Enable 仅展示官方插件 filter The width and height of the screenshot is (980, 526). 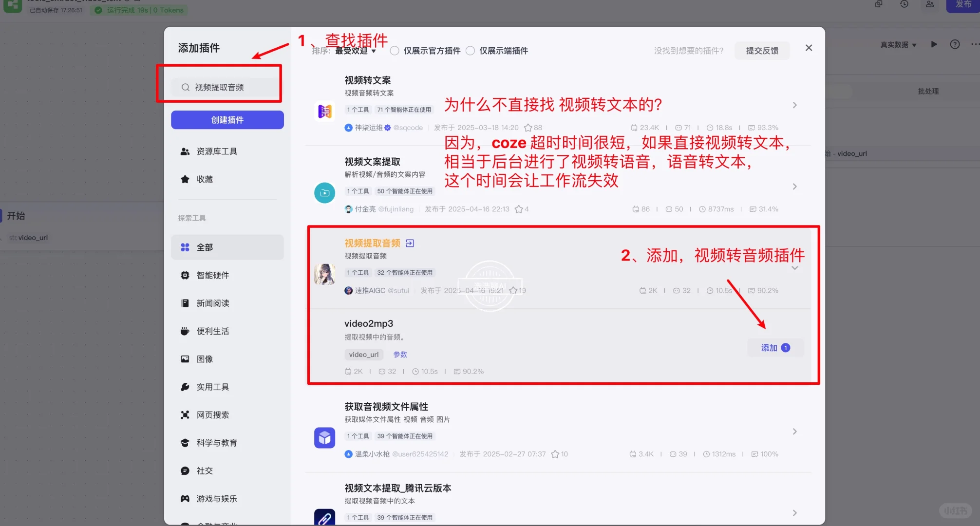(395, 50)
